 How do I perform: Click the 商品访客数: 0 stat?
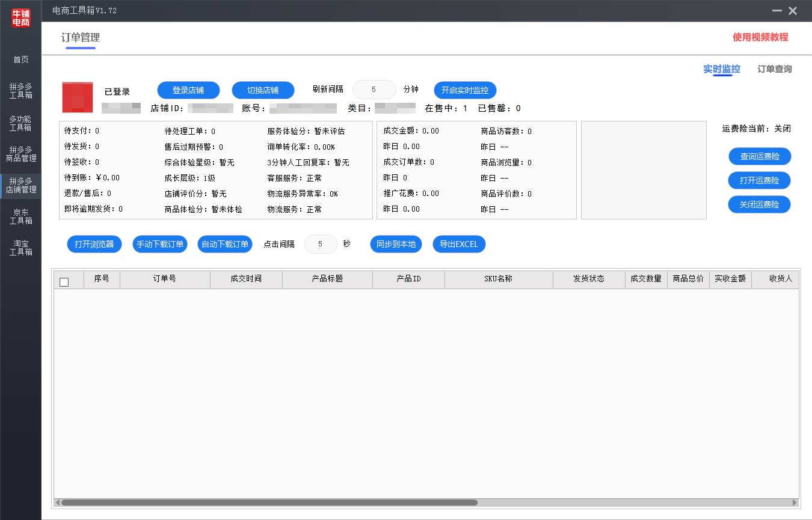point(506,131)
